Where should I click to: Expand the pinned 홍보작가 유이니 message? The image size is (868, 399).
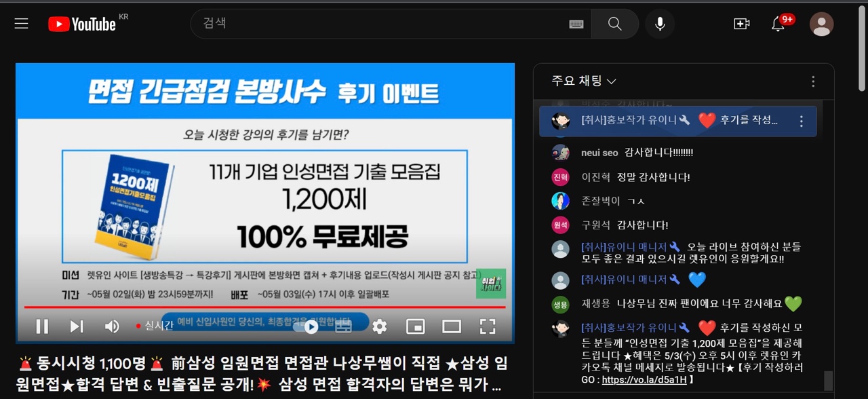[x=678, y=121]
